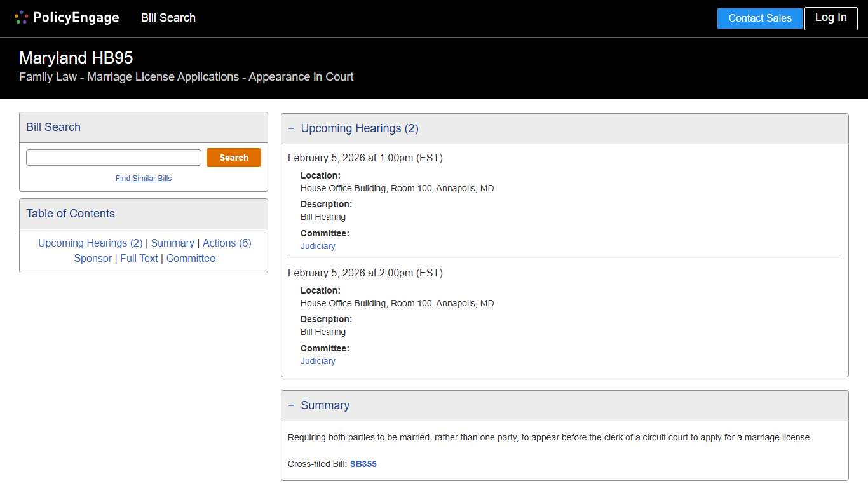Viewport: 868px width, 488px height.
Task: Open the Find Similar Bills link
Action: (x=144, y=179)
